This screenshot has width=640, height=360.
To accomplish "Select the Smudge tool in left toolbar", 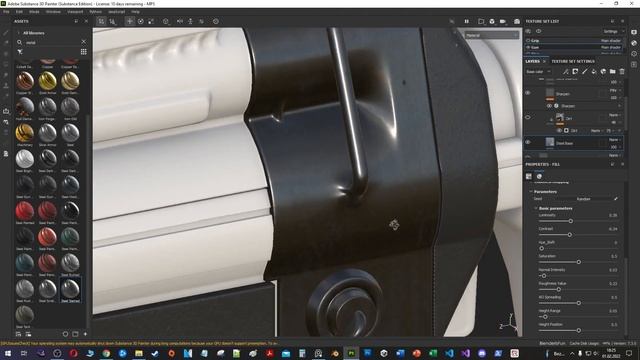I will pos(6,75).
